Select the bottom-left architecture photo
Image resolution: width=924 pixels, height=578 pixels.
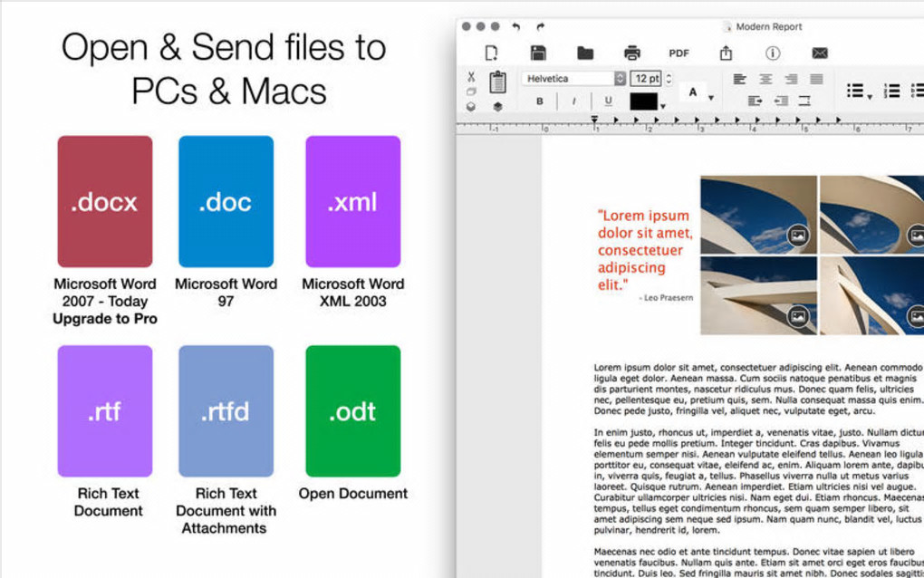(x=758, y=295)
